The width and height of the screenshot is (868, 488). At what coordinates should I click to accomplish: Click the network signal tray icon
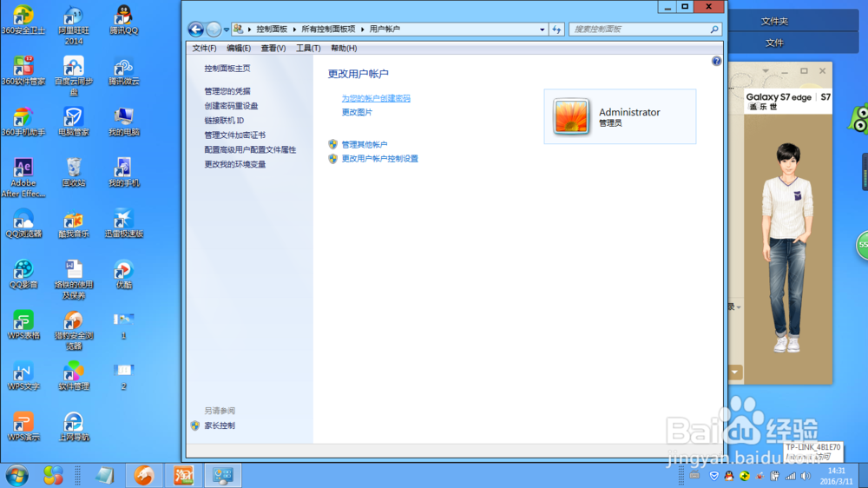pos(791,476)
